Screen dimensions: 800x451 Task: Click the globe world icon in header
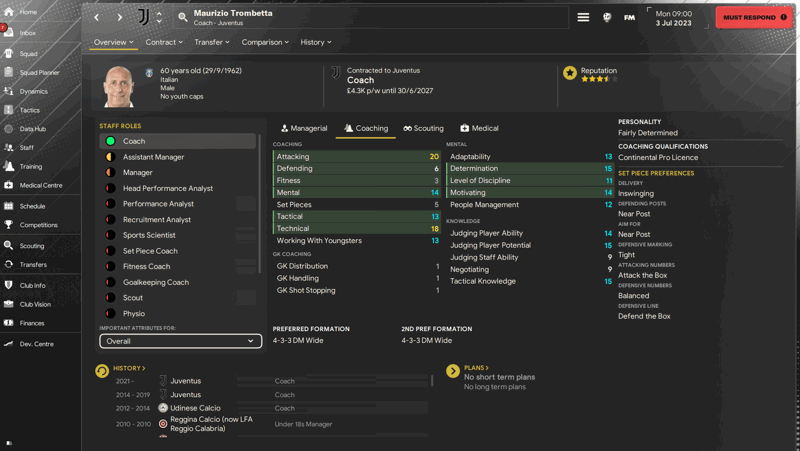click(607, 17)
